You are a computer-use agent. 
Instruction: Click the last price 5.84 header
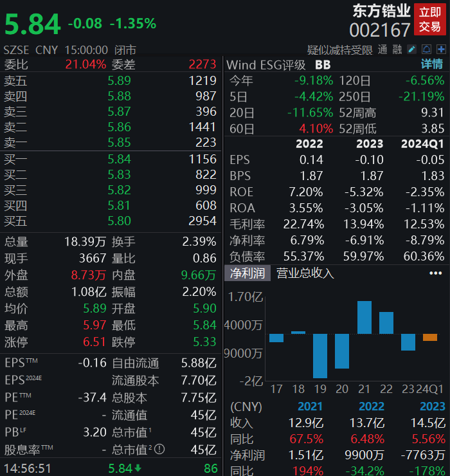point(33,24)
